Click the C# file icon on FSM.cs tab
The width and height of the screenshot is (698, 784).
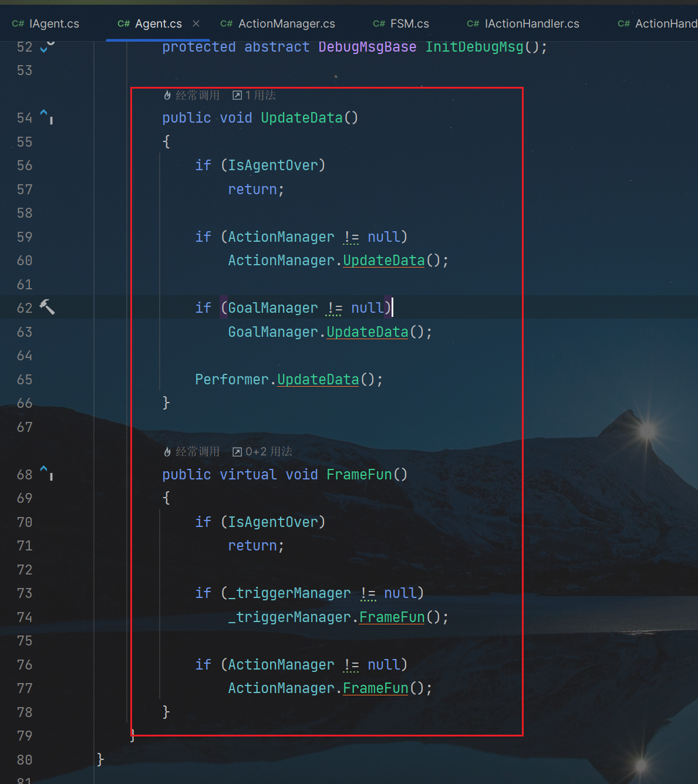point(379,23)
